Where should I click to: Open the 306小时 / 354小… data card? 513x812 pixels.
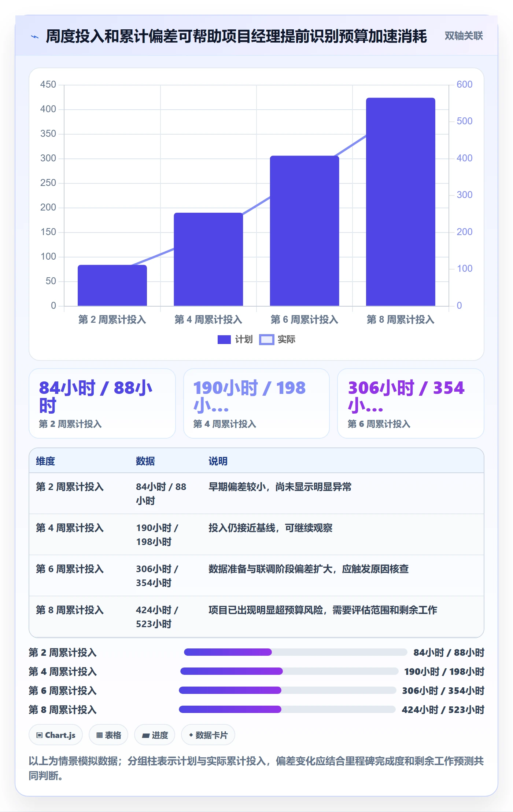coord(411,403)
